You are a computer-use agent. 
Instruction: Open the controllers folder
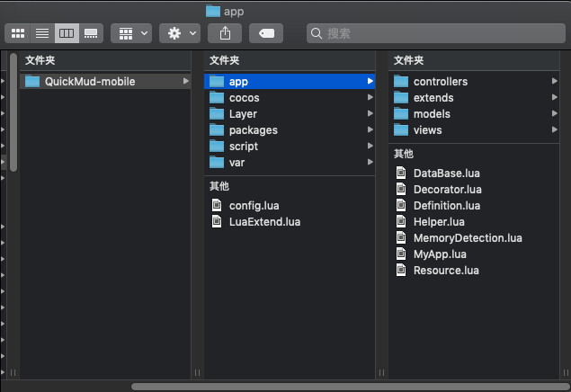[x=440, y=82]
